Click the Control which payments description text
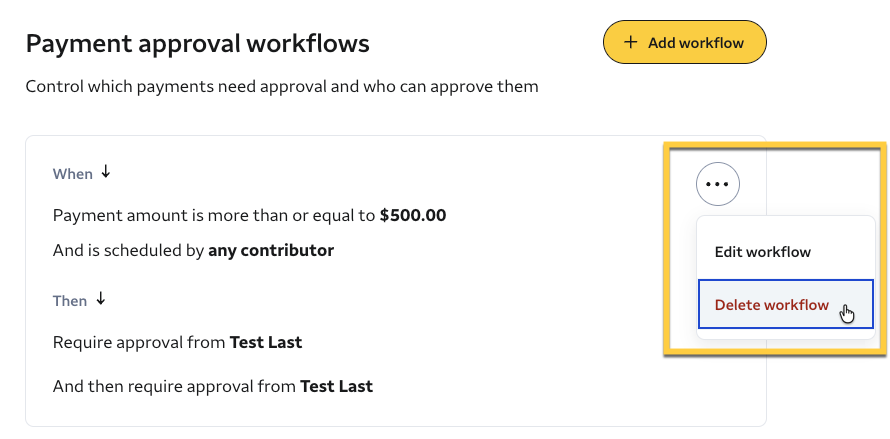The width and height of the screenshot is (890, 439). tap(282, 86)
